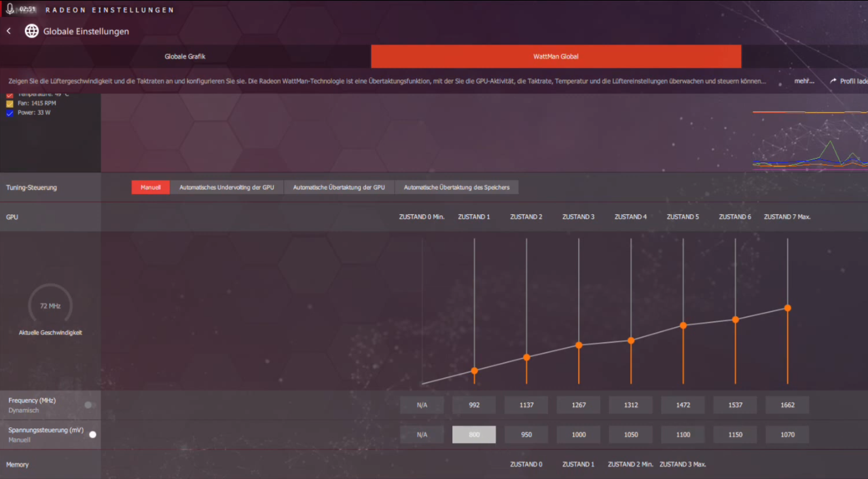Click the GPU ZUSTAND 4 column header
Screen dimensions: 868x479
tap(630, 217)
